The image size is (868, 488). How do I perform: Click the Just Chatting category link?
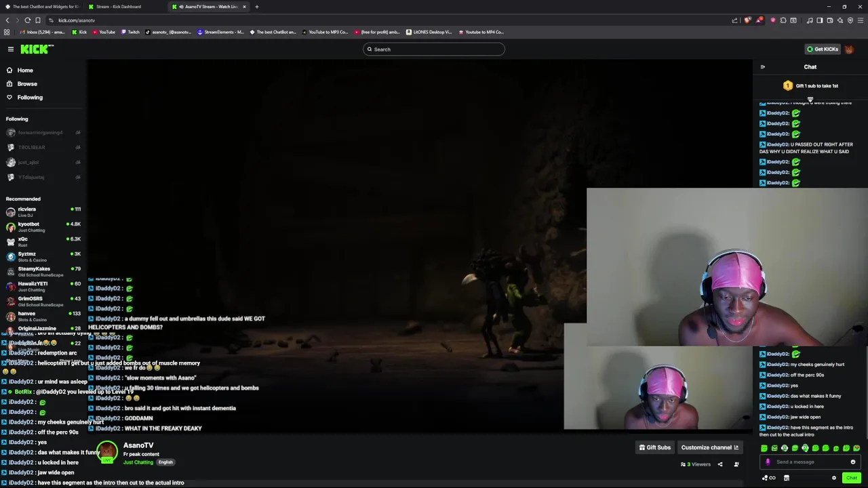click(x=138, y=462)
